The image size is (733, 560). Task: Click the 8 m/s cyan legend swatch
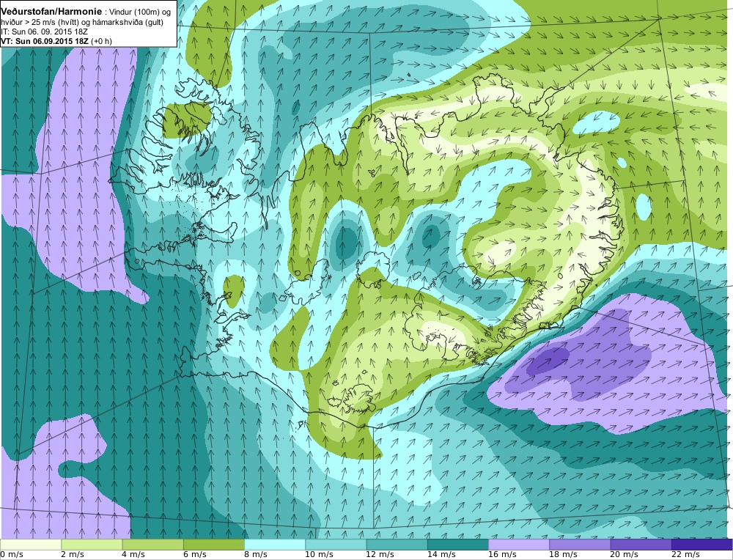pyautogui.click(x=275, y=545)
